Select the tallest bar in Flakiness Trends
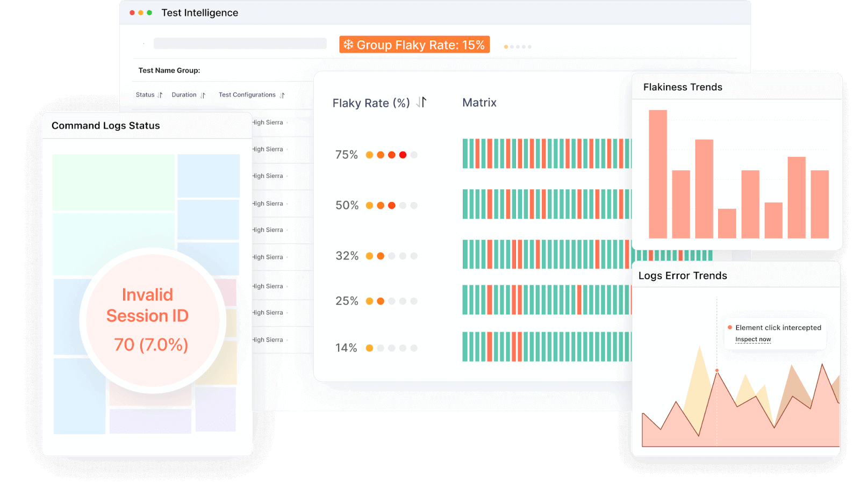The width and height of the screenshot is (860, 504). (658, 174)
